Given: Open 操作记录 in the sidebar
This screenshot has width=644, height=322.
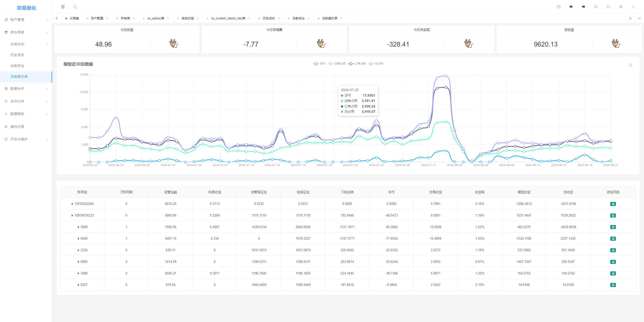Looking at the screenshot, I should click(26, 127).
